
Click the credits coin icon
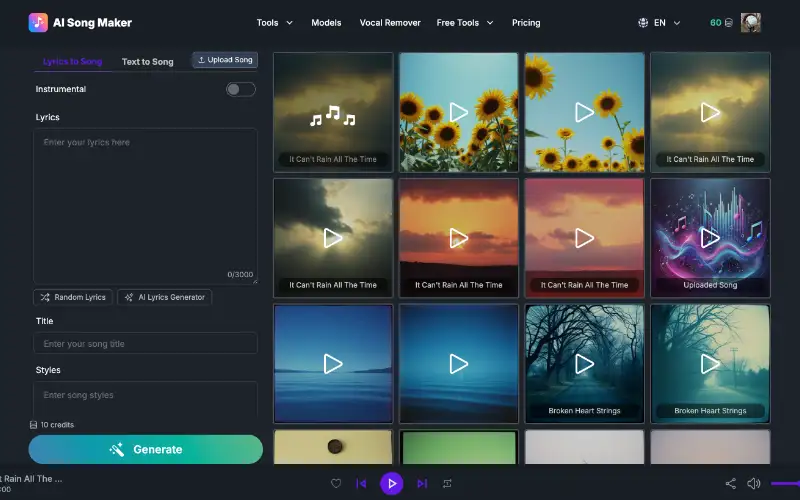(729, 22)
